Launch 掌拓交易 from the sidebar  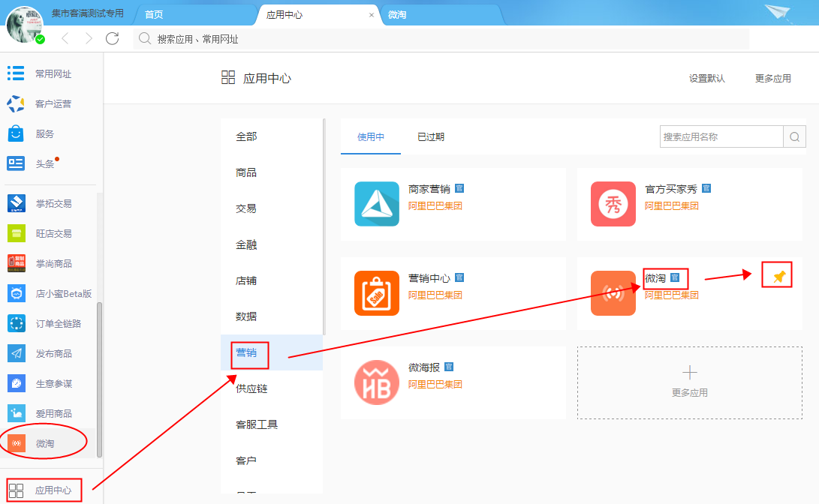pyautogui.click(x=39, y=203)
